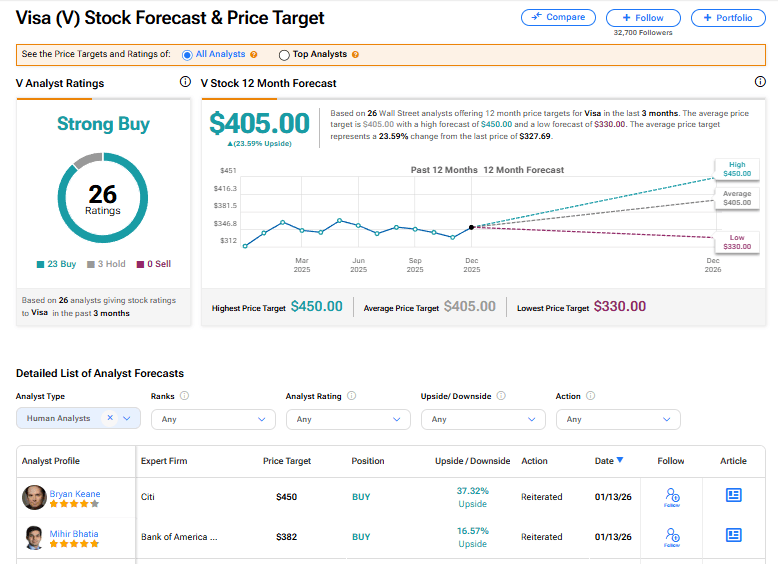
Task: Click the High $450.00 forecast label
Action: [737, 169]
